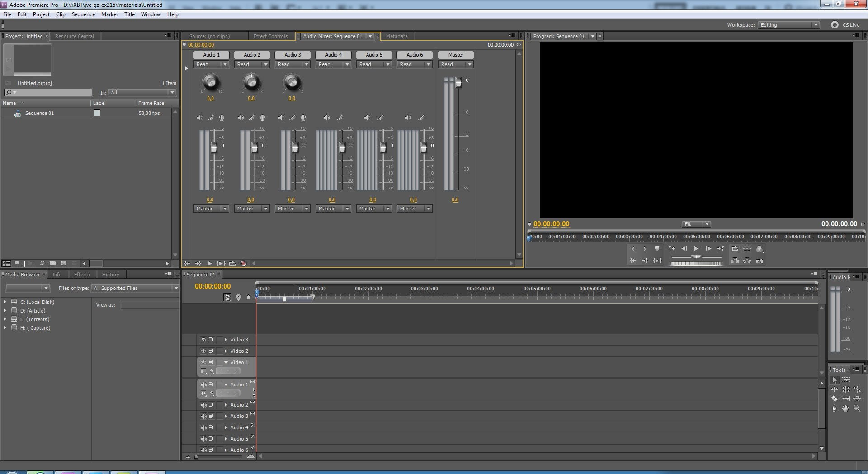Toggle the Sequence 01 label checkbox
The image size is (868, 474).
click(x=97, y=113)
